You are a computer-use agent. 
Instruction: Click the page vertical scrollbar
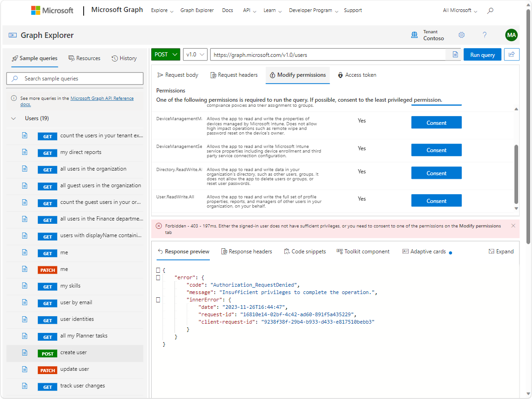(528, 126)
